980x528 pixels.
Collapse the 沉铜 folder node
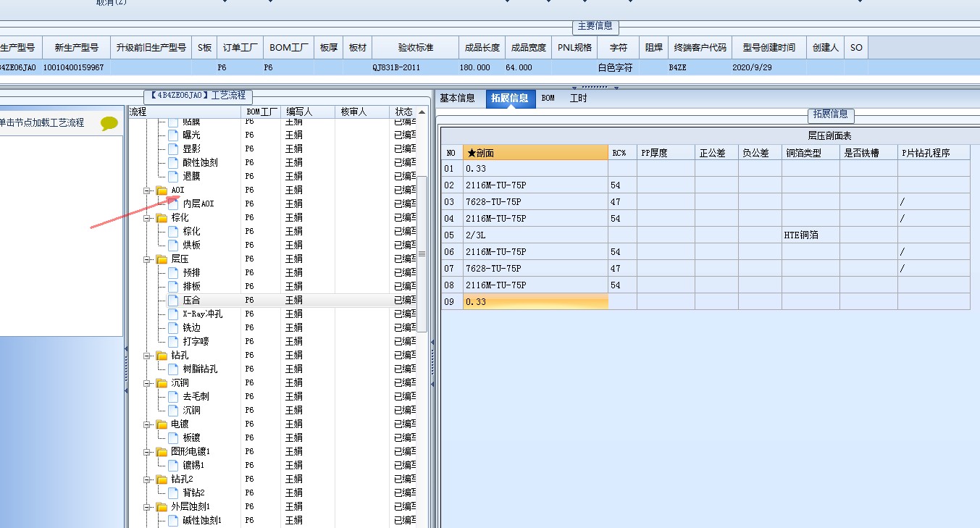(x=148, y=383)
